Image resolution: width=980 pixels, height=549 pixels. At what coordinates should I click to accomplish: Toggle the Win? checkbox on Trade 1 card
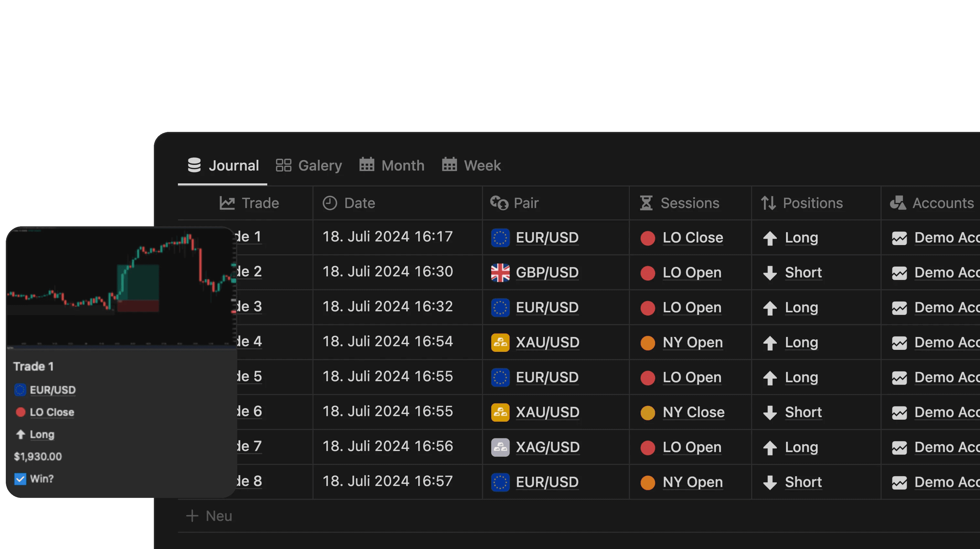tap(20, 479)
